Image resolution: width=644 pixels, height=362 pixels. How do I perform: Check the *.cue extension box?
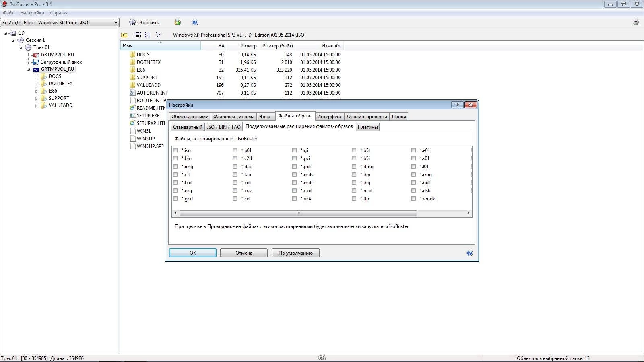pos(235,191)
